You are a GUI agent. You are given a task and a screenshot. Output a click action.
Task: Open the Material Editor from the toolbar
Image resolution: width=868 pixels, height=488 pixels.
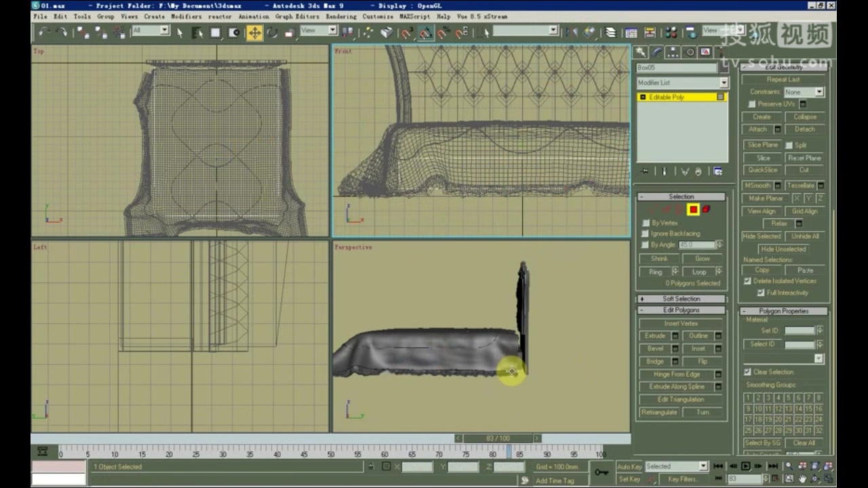pos(671,31)
